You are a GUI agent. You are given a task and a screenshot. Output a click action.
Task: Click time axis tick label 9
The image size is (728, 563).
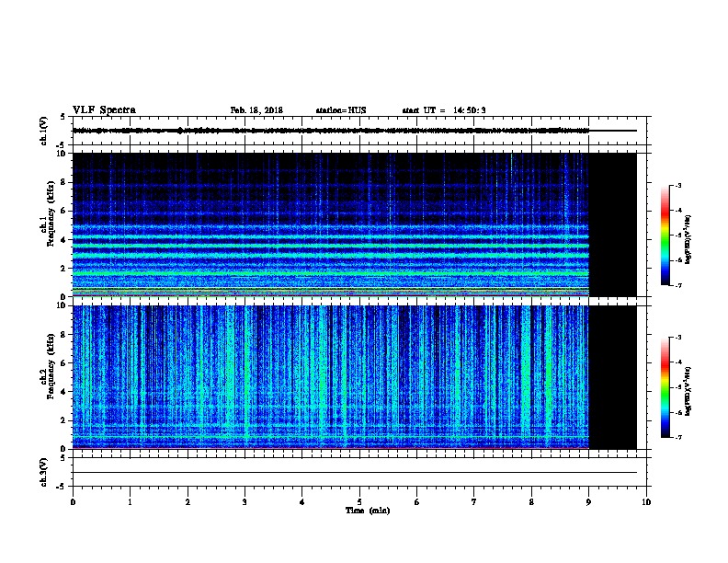tap(588, 501)
